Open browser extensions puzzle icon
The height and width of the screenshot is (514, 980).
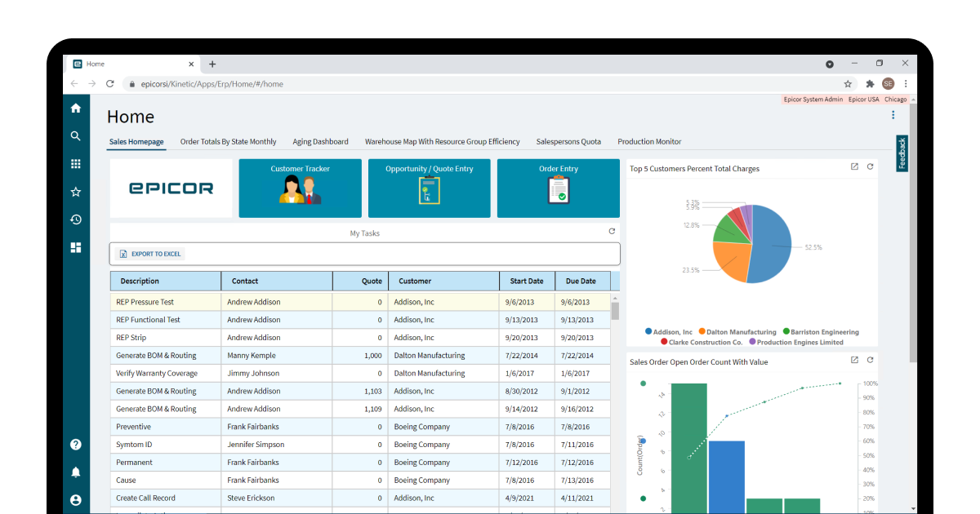[x=870, y=83]
